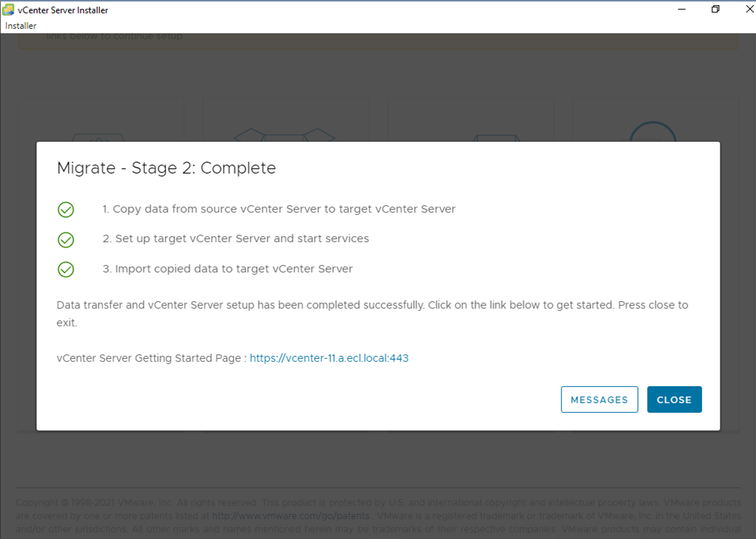Click the green checkmark beside Copy data step
Viewport: 756px width, 539px height.
click(66, 210)
